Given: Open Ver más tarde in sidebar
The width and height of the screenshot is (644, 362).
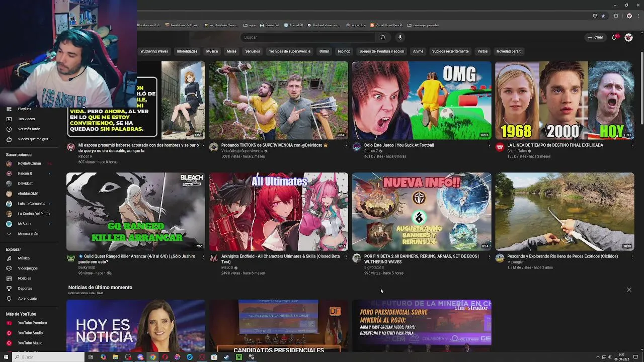Looking at the screenshot, I should [29, 129].
